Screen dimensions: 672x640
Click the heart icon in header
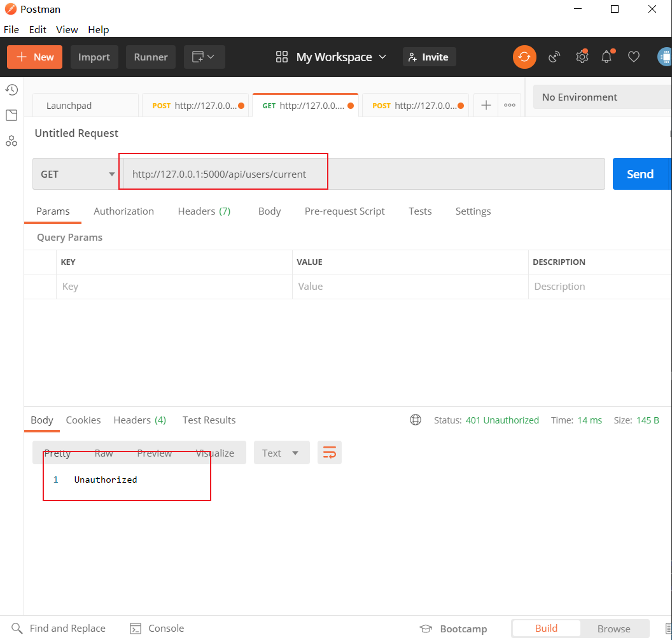click(x=633, y=57)
